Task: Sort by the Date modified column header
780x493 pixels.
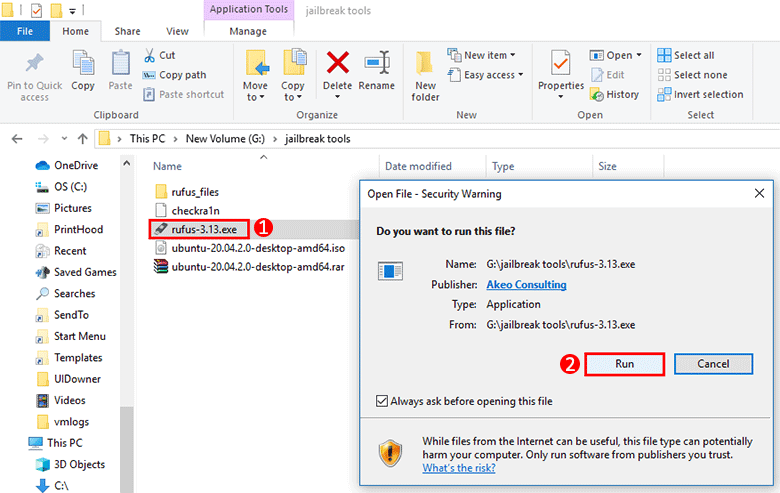Action: click(x=418, y=166)
